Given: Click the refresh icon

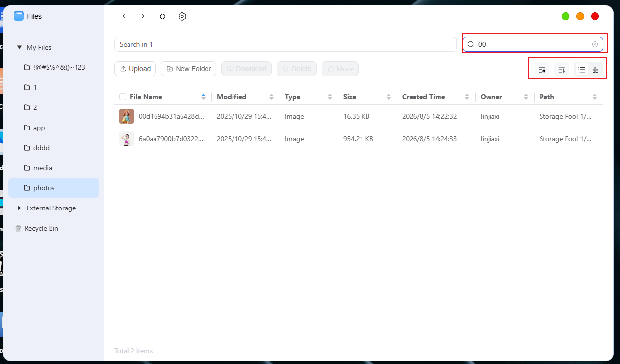Looking at the screenshot, I should pos(162,16).
